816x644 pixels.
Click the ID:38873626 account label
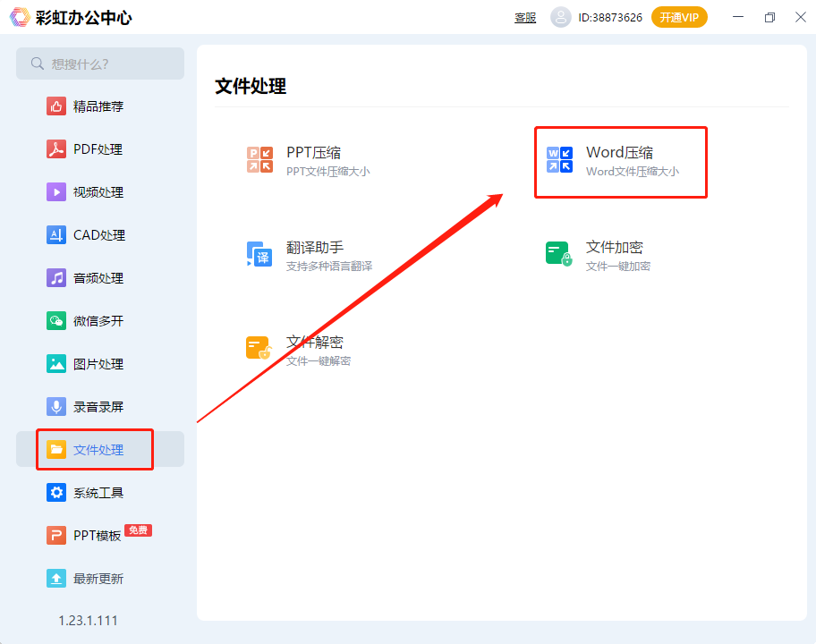pyautogui.click(x=610, y=18)
